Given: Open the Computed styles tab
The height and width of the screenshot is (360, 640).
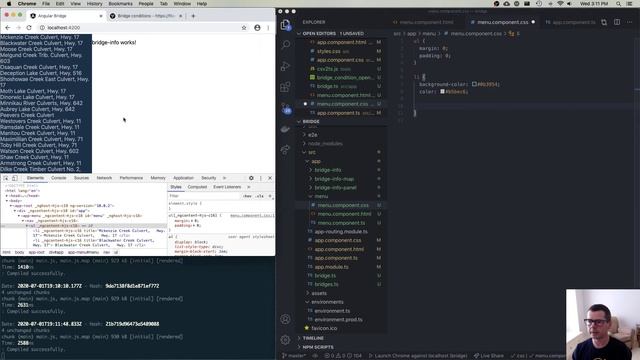Looking at the screenshot, I should (197, 187).
